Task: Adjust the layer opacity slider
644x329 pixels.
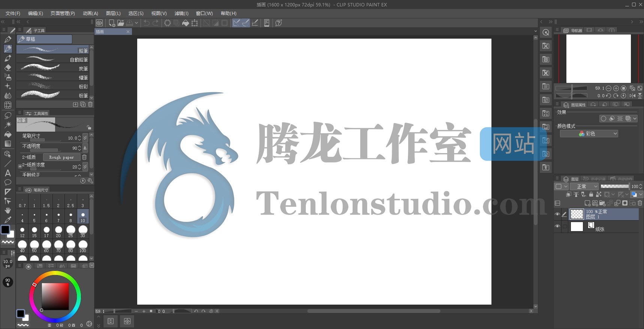Action: pyautogui.click(x=615, y=186)
